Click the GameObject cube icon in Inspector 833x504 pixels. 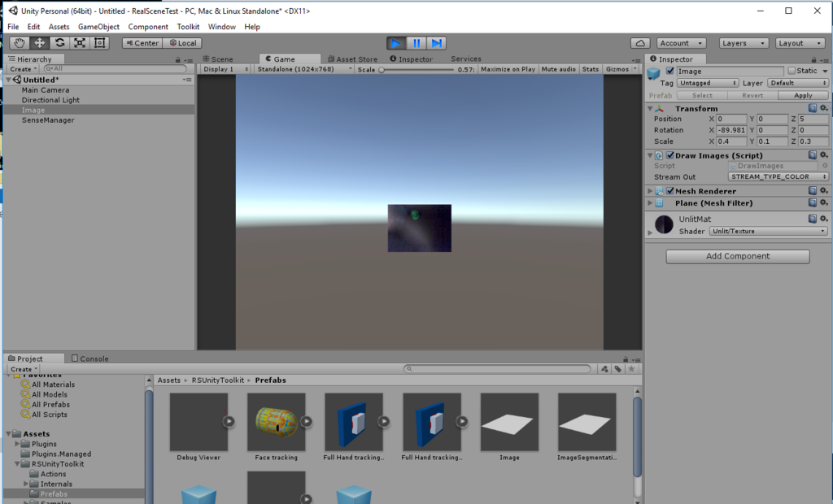tap(654, 73)
